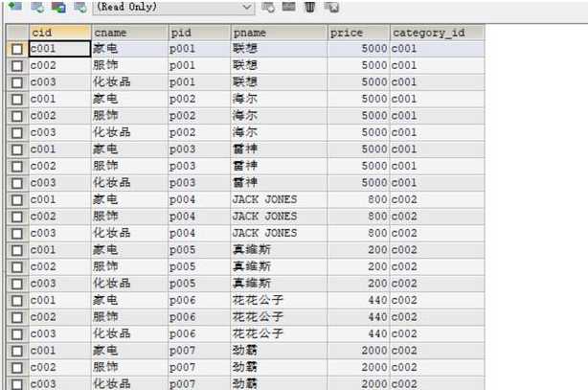
Task: Select price 5000 in c003 p002 row
Action: point(358,132)
